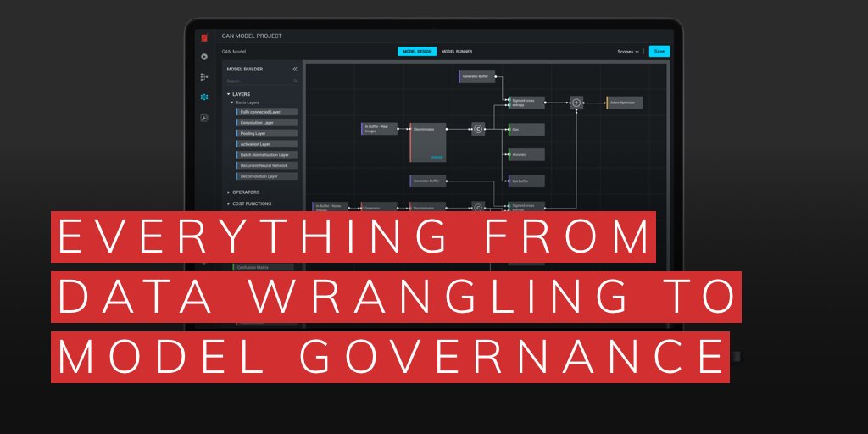Click the Search field in Model Builder
This screenshot has width=868, height=434.
coord(261,81)
